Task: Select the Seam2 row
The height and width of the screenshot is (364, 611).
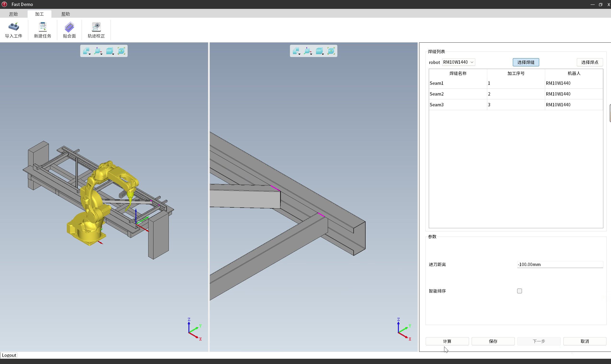Action: point(516,94)
